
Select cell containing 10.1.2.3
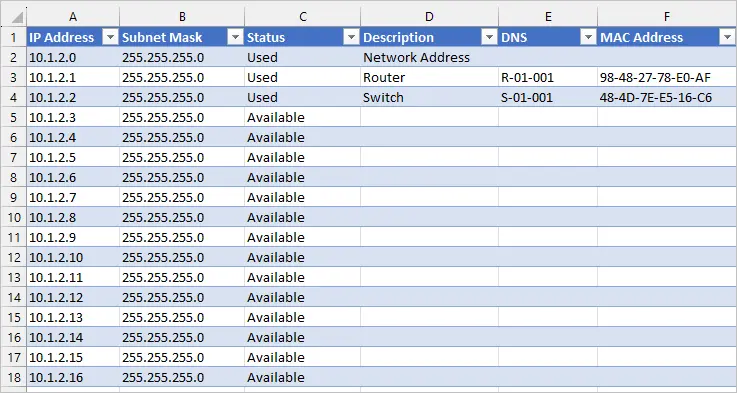(73, 117)
